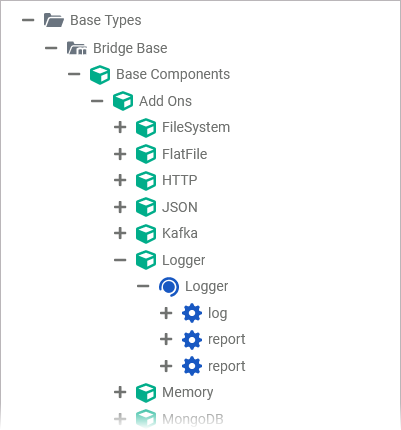This screenshot has height=430, width=401.
Task: Click the Base Types open folder icon
Action: 54,20
